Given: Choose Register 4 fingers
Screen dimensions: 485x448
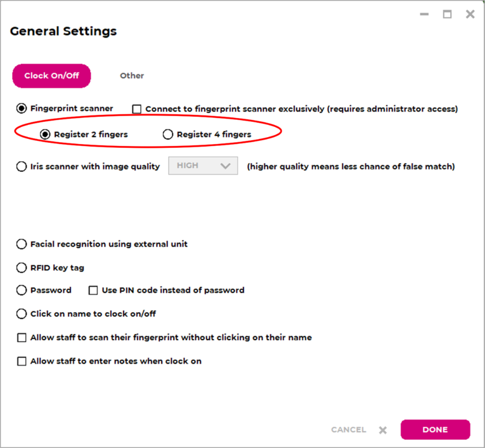Looking at the screenshot, I should [x=168, y=135].
